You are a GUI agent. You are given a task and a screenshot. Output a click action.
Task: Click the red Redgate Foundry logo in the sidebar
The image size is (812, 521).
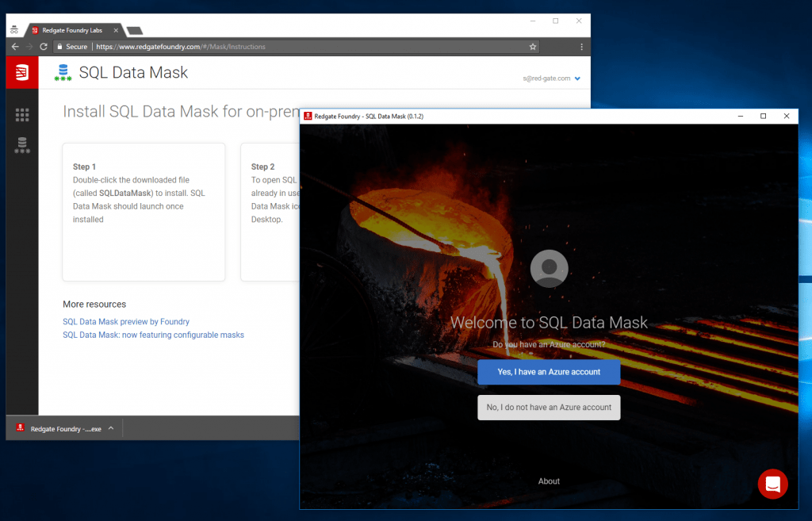pos(21,72)
